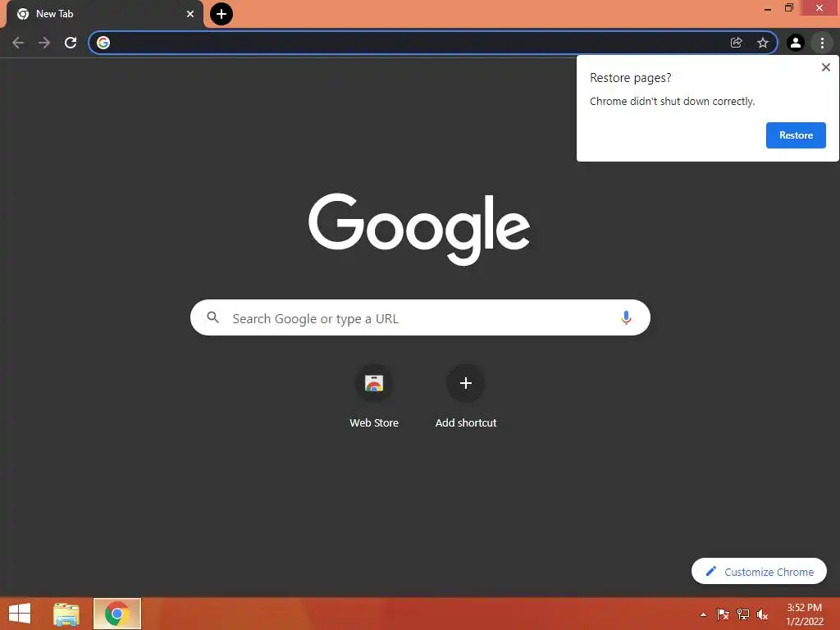Open the Windows Start button
This screenshot has height=630, width=840.
pos(20,614)
